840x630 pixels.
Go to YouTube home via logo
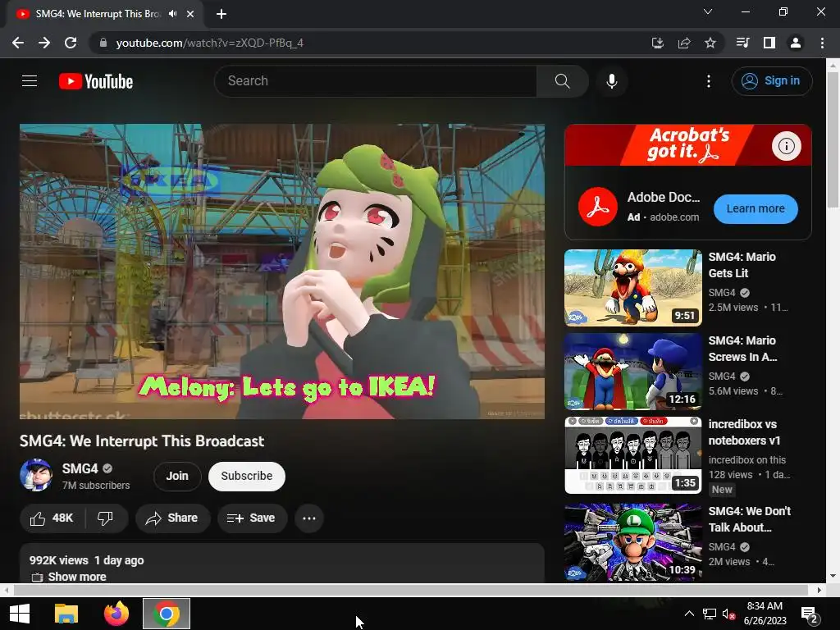tap(96, 81)
